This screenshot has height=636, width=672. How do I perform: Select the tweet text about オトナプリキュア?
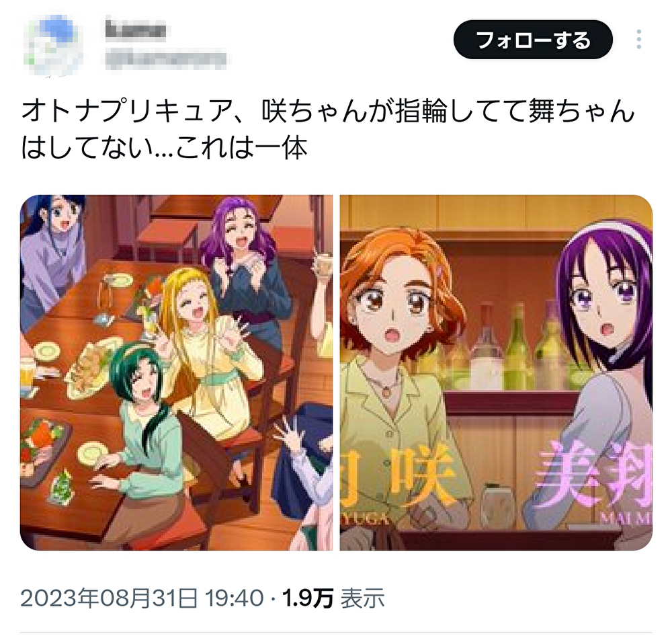tap(327, 129)
